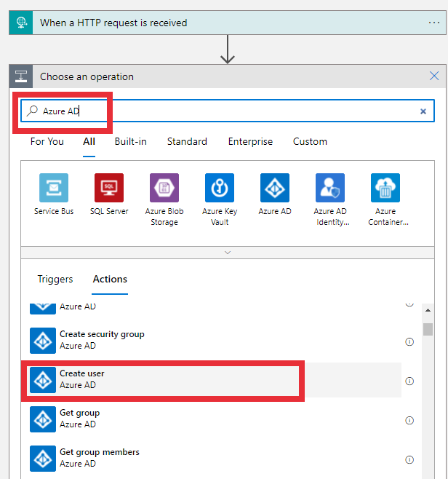Viewport: 448px width, 479px height.
Task: Show info for Create security group
Action: pos(409,341)
